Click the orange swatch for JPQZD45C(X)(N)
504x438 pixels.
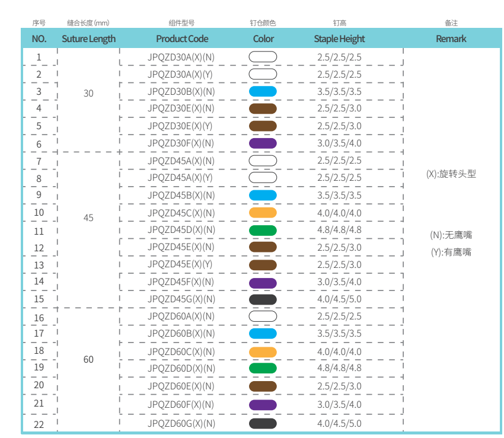coord(263,213)
